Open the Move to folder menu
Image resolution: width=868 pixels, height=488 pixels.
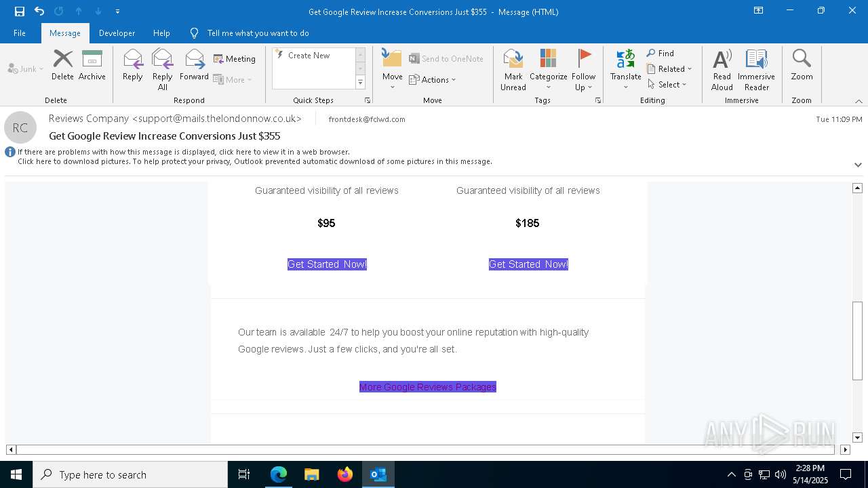[x=393, y=70]
